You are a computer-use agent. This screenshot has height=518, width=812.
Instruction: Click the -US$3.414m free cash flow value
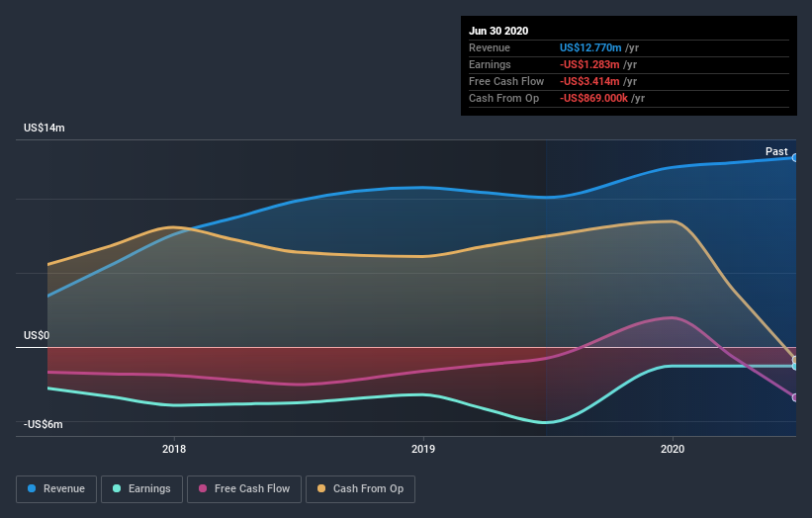coord(589,81)
